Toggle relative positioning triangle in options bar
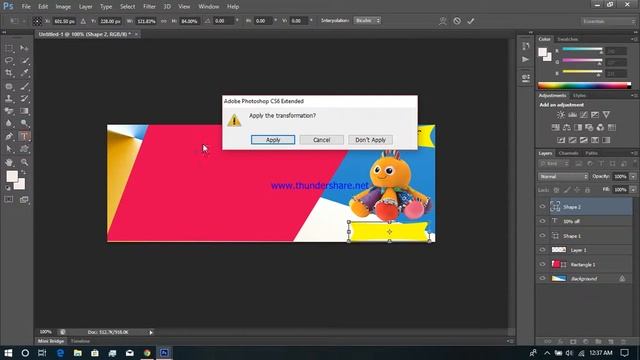640x360 pixels. point(83,21)
